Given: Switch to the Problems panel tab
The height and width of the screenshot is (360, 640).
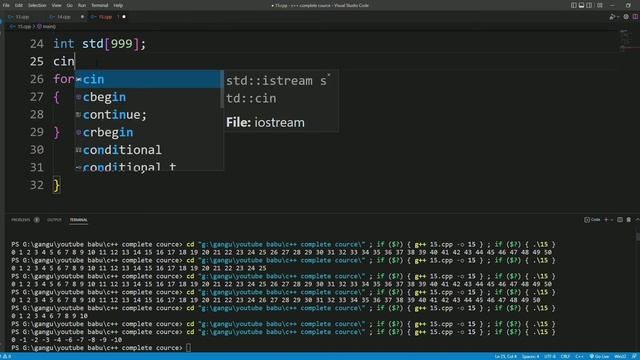Looking at the screenshot, I should point(21,220).
